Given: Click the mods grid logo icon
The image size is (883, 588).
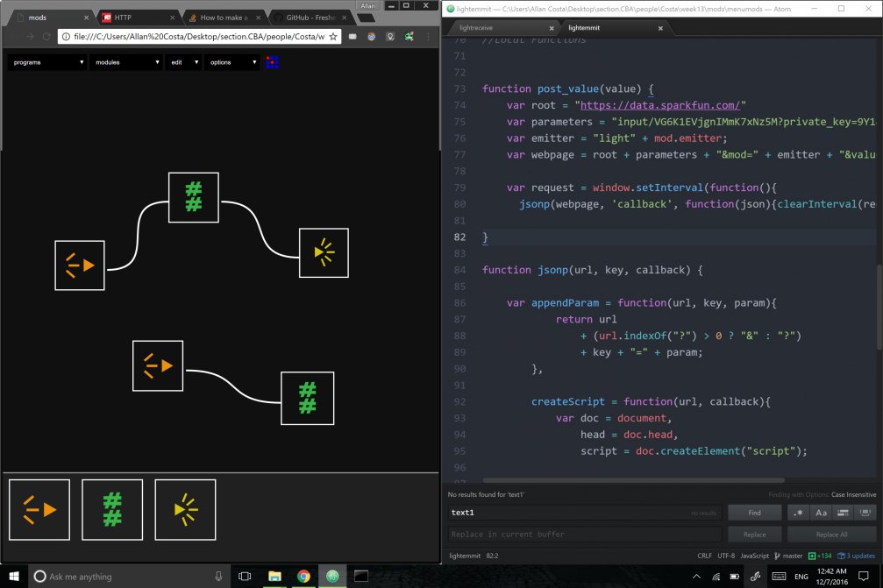Looking at the screenshot, I should 272,62.
